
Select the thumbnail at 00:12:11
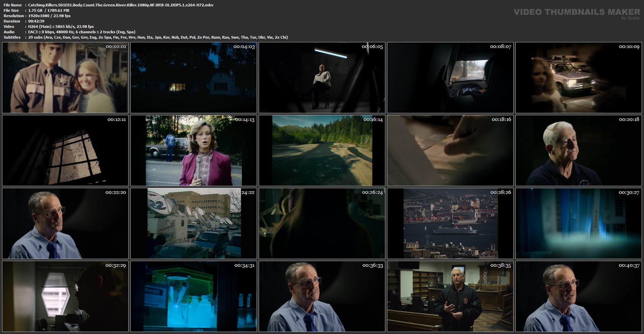65,151
